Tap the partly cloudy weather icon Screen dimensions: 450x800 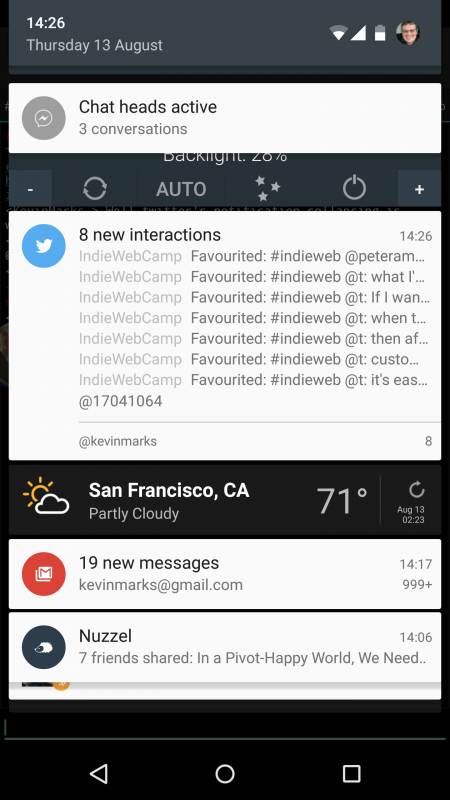[46, 496]
